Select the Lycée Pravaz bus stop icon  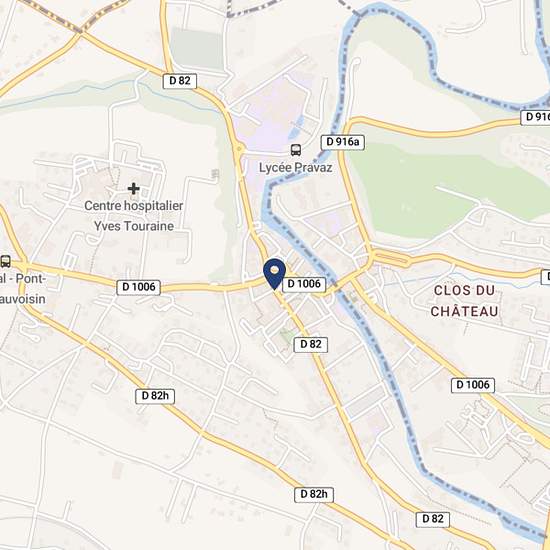[296, 150]
